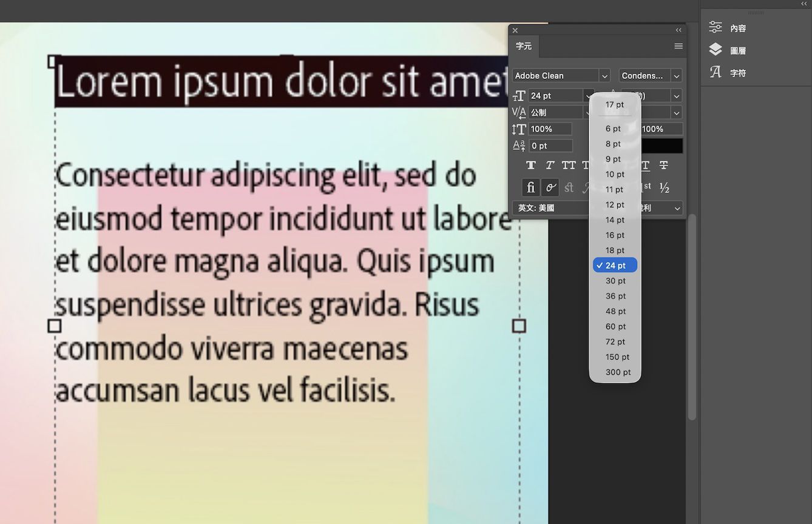Click the font size 24 pt field

pyautogui.click(x=556, y=96)
